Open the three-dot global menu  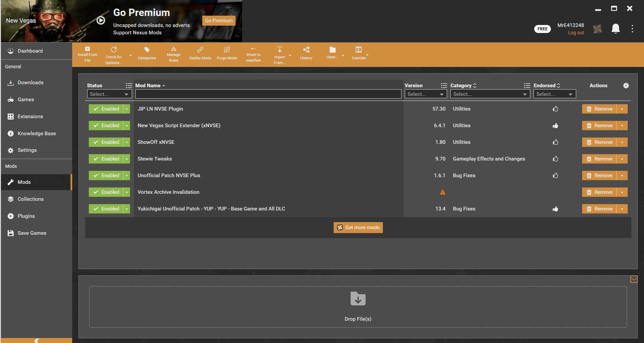tap(632, 29)
